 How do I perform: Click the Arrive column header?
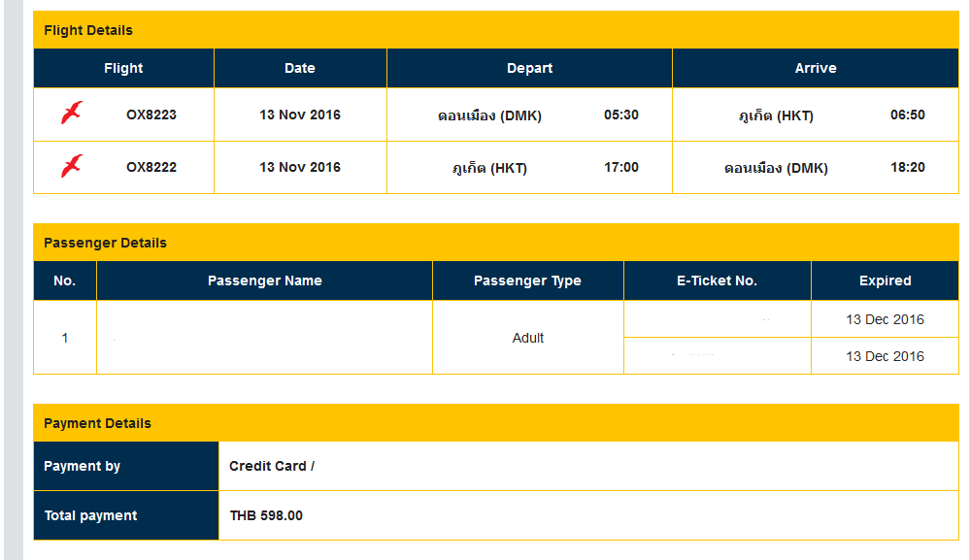click(x=816, y=68)
